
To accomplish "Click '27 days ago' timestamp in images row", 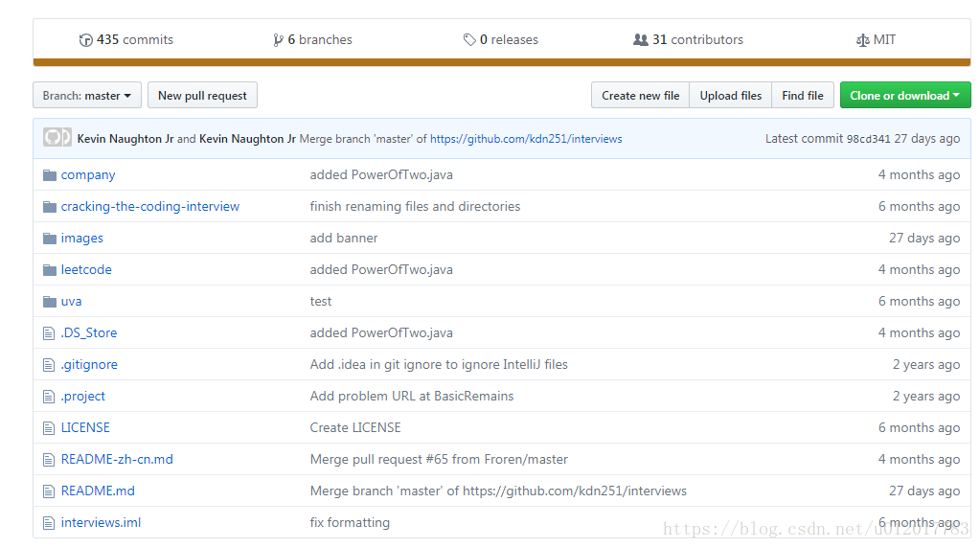I will [924, 238].
